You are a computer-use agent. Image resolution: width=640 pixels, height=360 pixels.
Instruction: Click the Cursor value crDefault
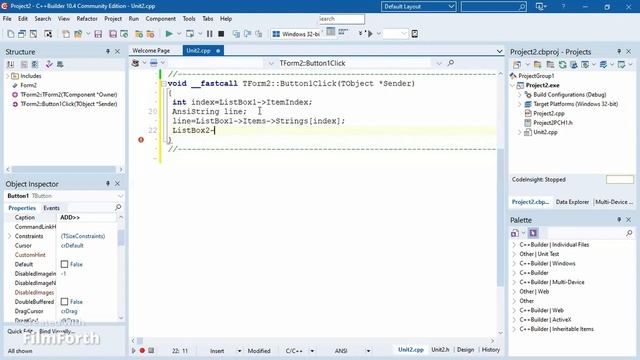[72, 246]
